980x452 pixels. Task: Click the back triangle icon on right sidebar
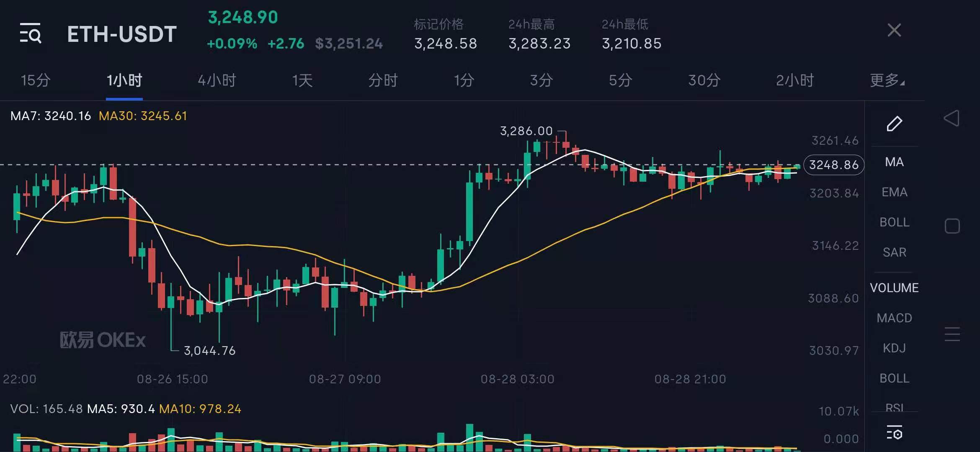pyautogui.click(x=952, y=118)
